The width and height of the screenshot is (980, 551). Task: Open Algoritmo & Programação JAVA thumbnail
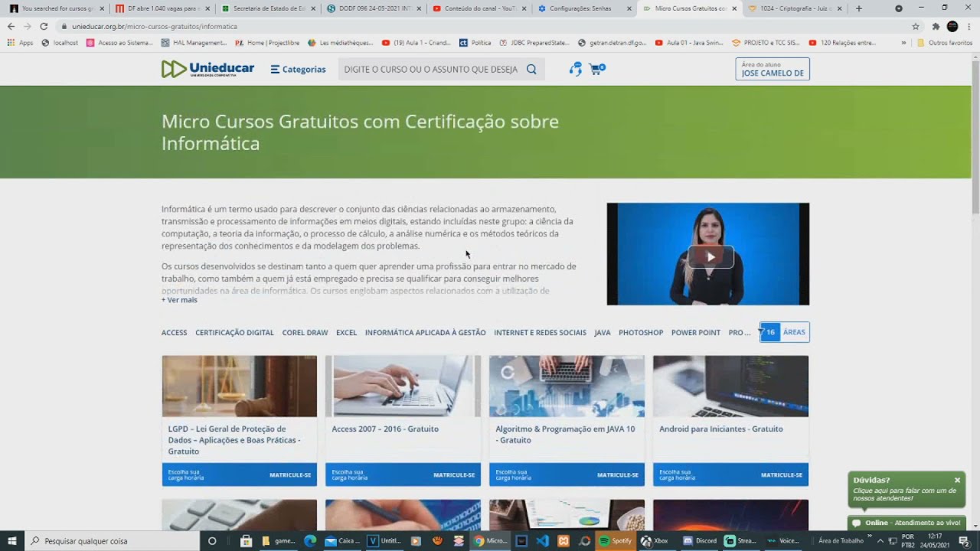coord(567,386)
